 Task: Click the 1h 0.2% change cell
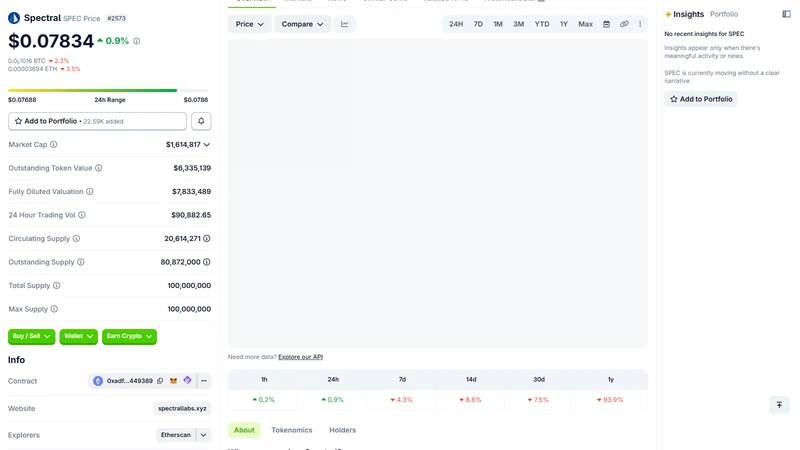[x=263, y=399]
